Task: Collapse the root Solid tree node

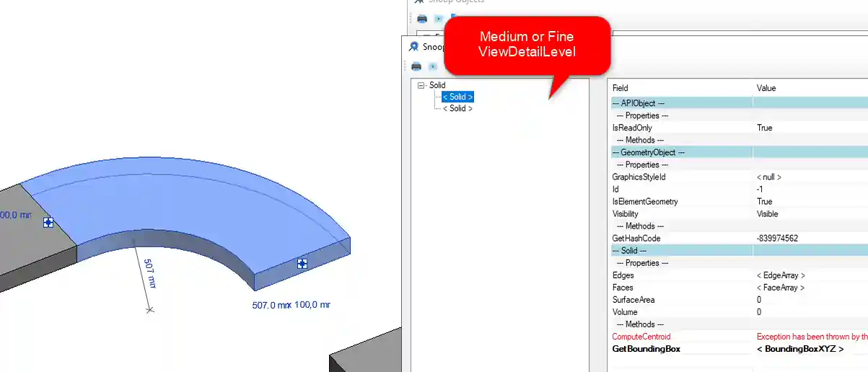Action: pyautogui.click(x=421, y=85)
